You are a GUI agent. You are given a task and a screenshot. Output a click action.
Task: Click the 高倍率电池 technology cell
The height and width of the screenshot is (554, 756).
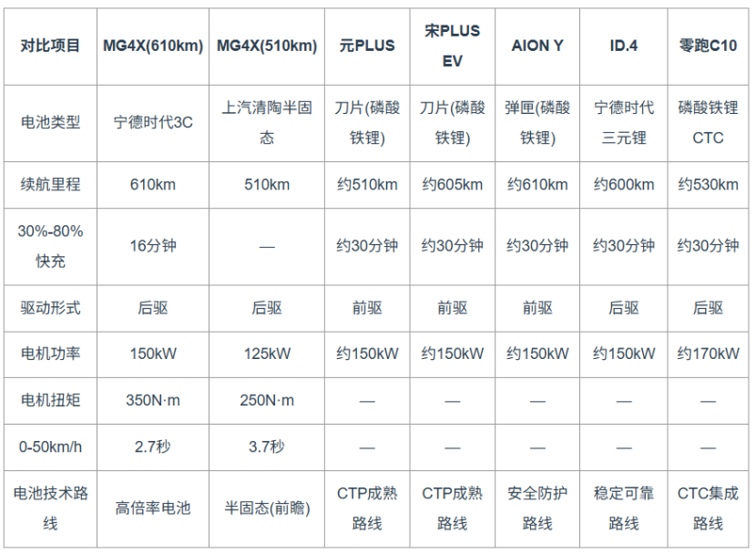click(x=153, y=508)
